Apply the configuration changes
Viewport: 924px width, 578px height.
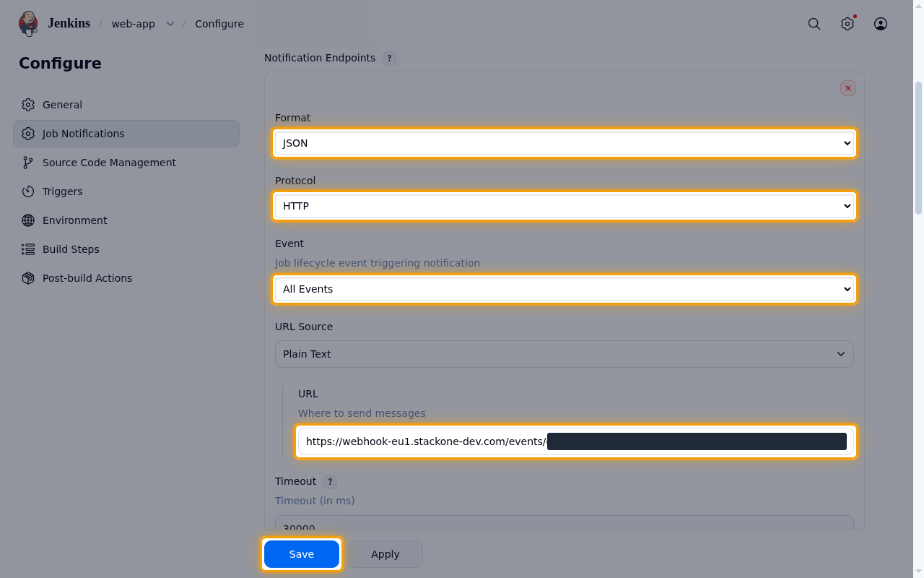point(385,554)
